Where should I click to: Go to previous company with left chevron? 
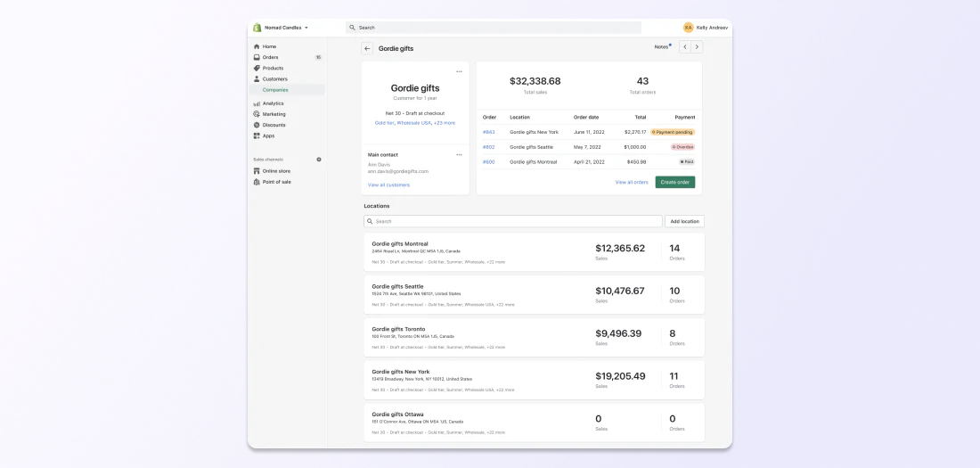[685, 47]
